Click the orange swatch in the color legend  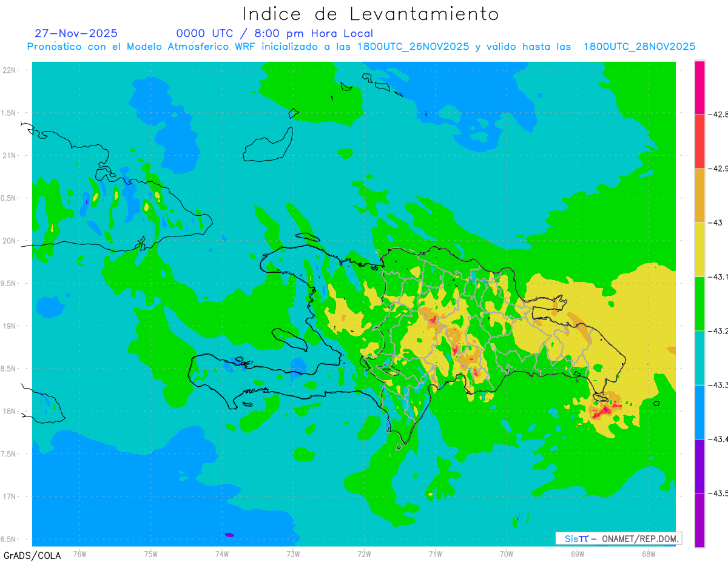[699, 195]
